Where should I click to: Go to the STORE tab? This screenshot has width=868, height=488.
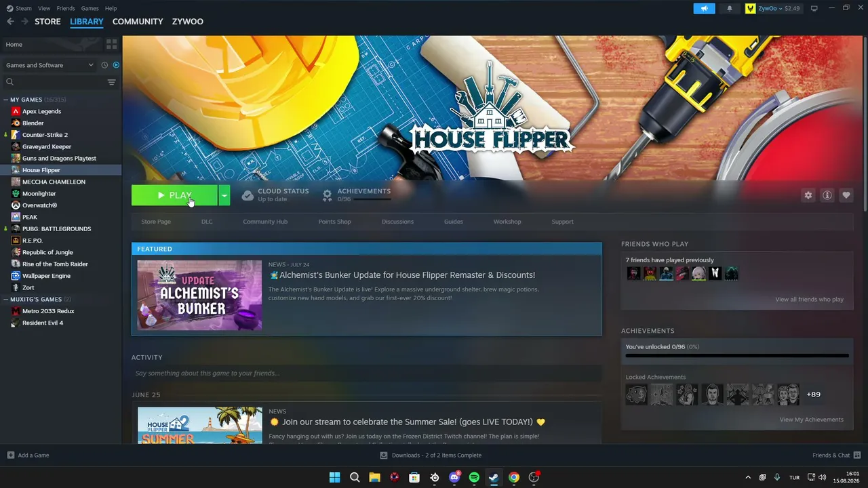pyautogui.click(x=47, y=22)
